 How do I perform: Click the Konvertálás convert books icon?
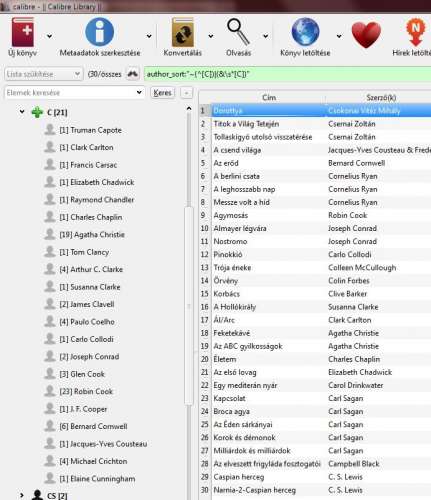click(183, 32)
